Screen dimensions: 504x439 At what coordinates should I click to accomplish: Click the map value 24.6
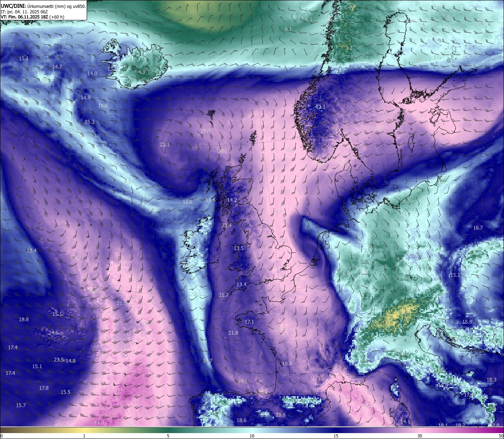53,333
